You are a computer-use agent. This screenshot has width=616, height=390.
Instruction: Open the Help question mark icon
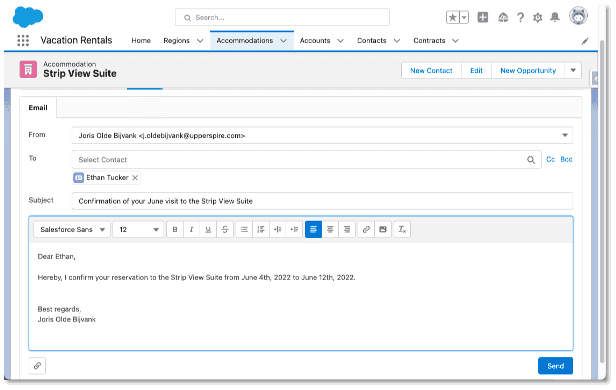(521, 17)
